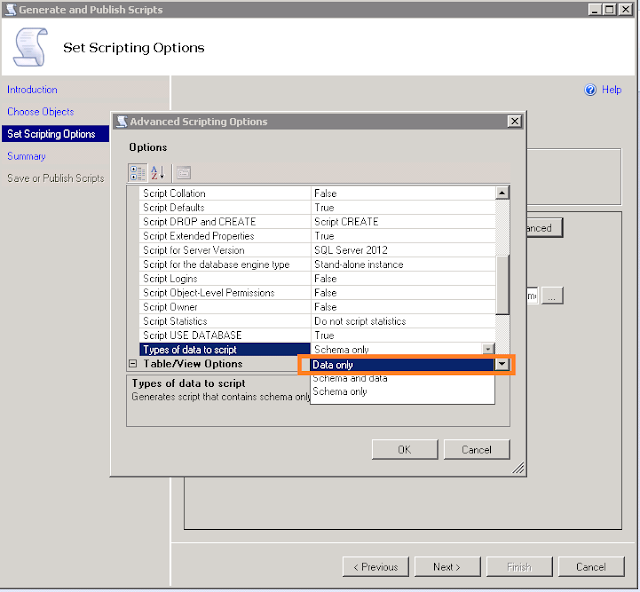Click the Advanced Scripting Options title icon
The image size is (640, 592).
point(122,121)
